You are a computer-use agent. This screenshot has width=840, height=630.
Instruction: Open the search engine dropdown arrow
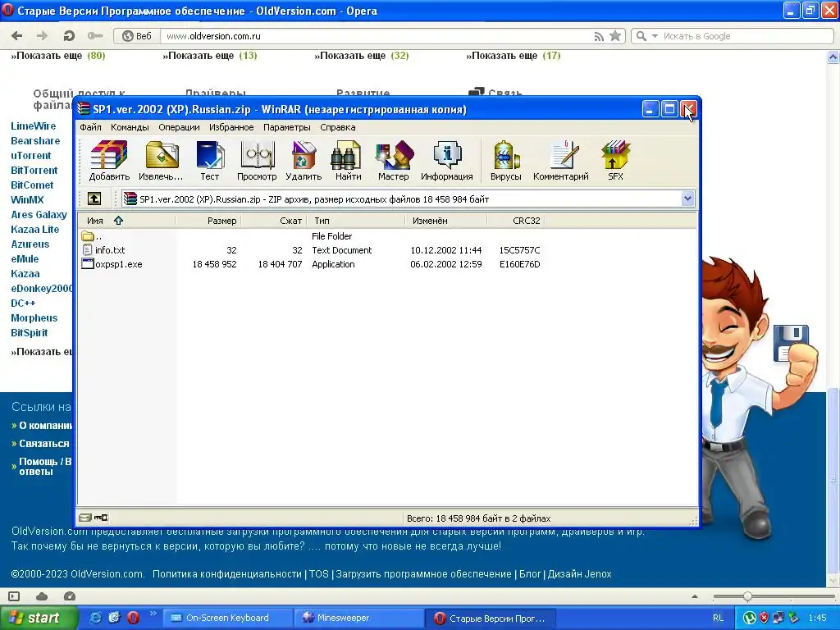coord(655,36)
